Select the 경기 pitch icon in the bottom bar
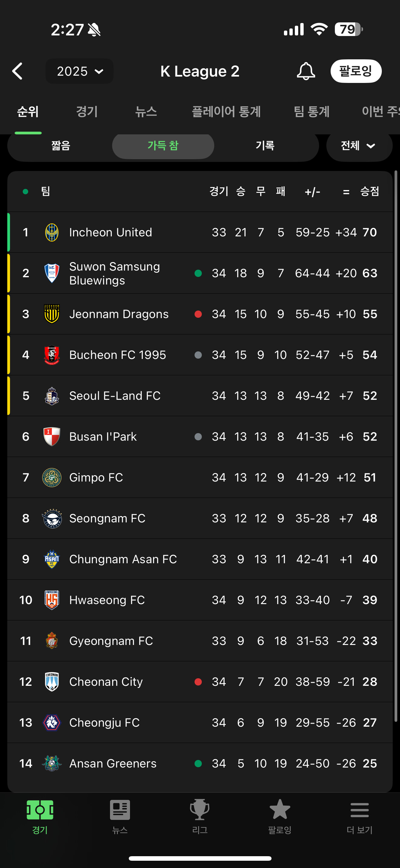The image size is (400, 868). tap(40, 810)
